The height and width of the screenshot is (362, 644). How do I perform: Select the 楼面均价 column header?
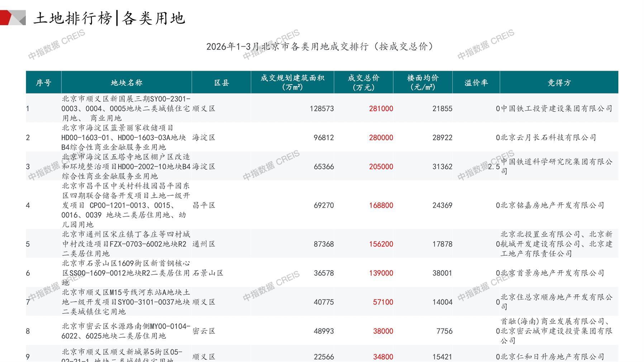coord(423,82)
